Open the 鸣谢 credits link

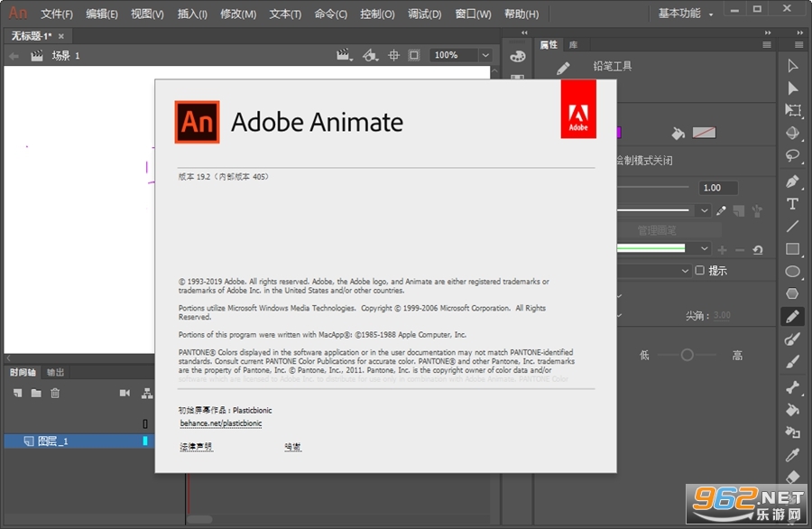pyautogui.click(x=292, y=447)
